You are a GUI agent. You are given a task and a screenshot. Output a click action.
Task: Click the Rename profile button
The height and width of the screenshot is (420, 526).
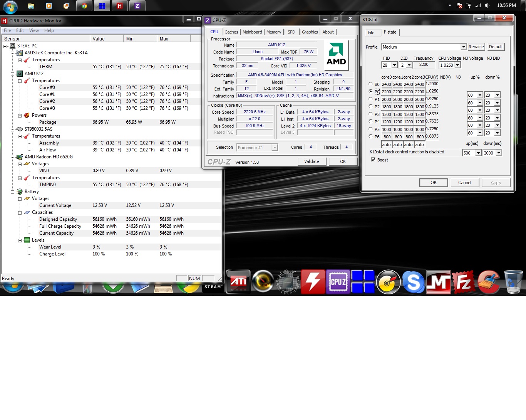[x=476, y=47]
